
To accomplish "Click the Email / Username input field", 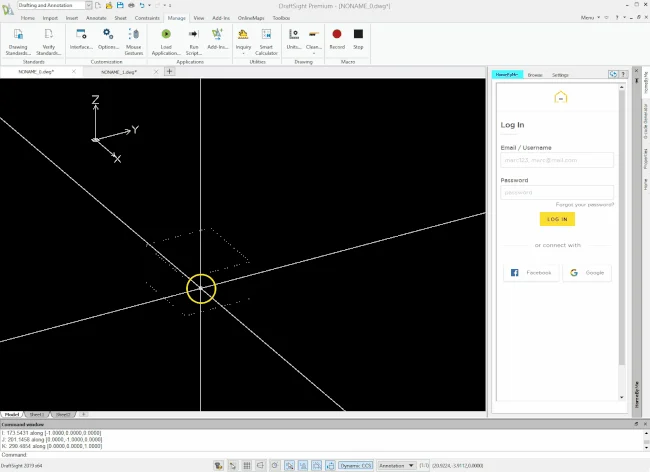I will [557, 160].
